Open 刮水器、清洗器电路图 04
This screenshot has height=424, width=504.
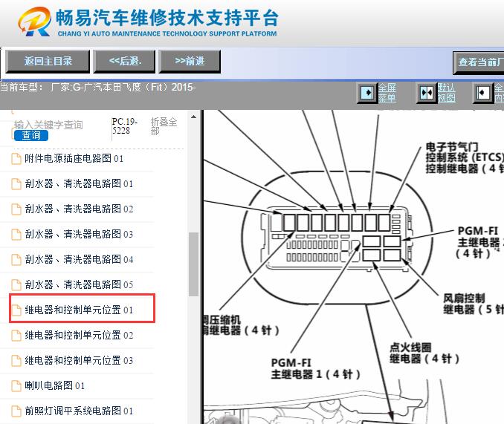point(79,259)
